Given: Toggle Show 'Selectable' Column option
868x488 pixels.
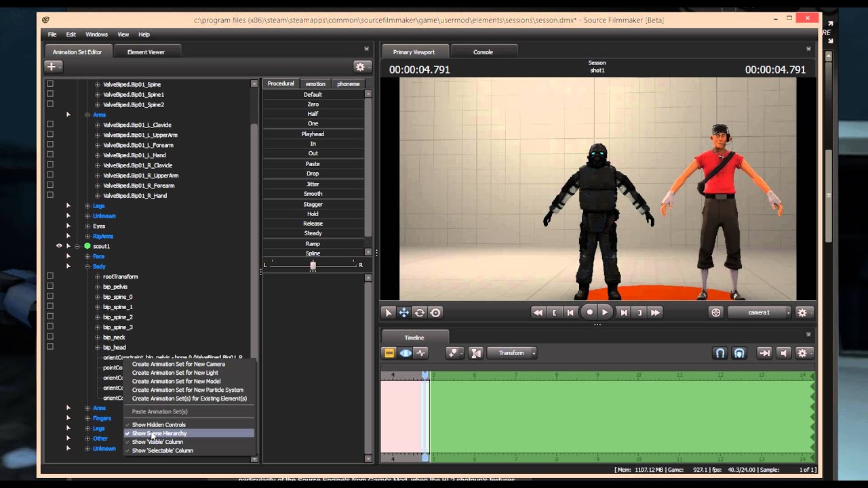Looking at the screenshot, I should click(189, 451).
